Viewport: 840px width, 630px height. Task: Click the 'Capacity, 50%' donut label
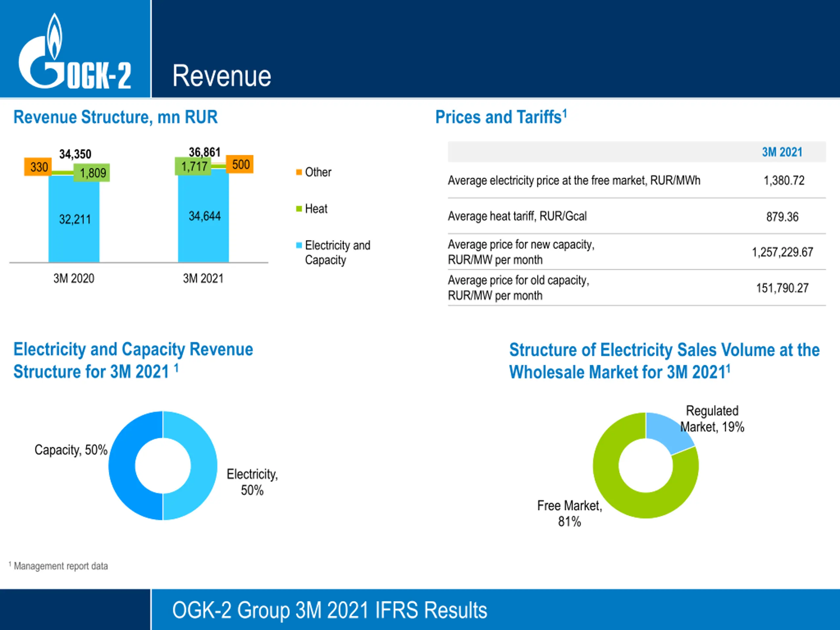71,450
